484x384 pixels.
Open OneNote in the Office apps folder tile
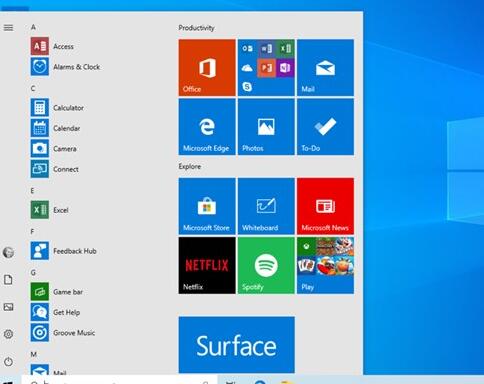(285, 68)
